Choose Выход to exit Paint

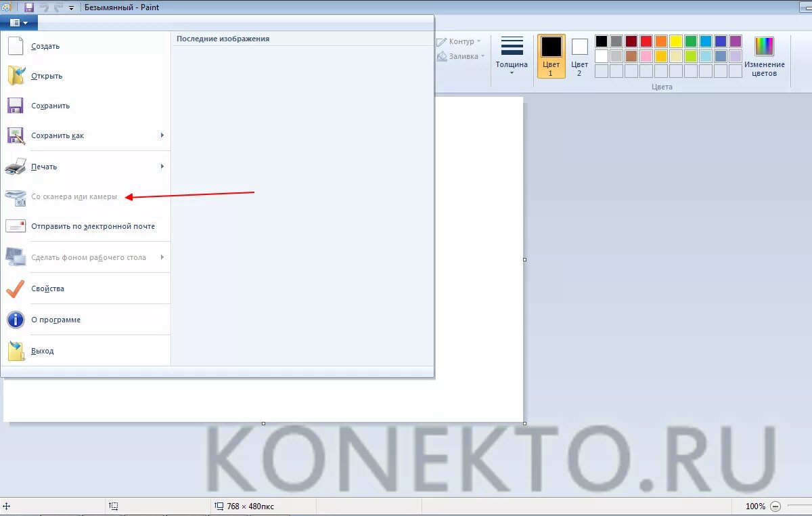point(86,351)
